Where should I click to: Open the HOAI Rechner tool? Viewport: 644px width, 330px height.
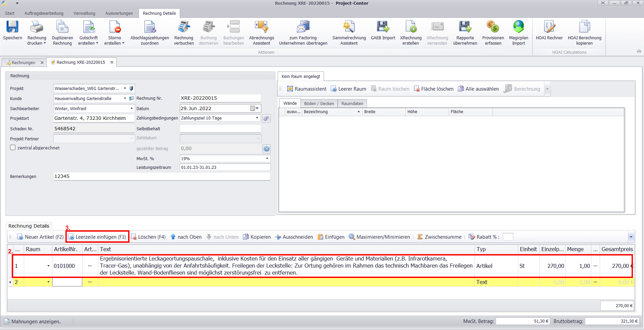coord(549,28)
